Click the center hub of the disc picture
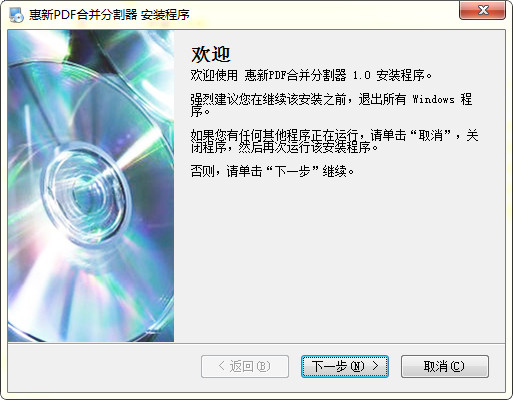Viewport: 513px width, 400px height. [x=85, y=192]
